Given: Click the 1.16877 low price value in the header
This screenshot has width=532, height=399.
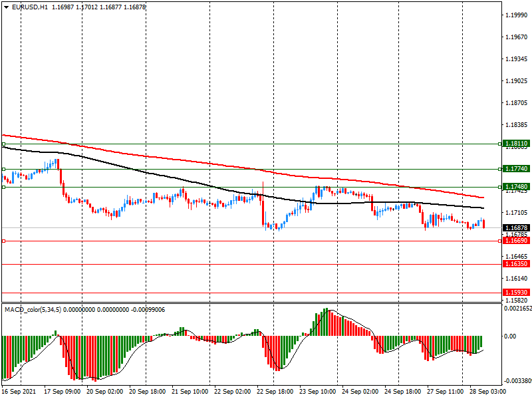Looking at the screenshot, I should tap(110, 7).
